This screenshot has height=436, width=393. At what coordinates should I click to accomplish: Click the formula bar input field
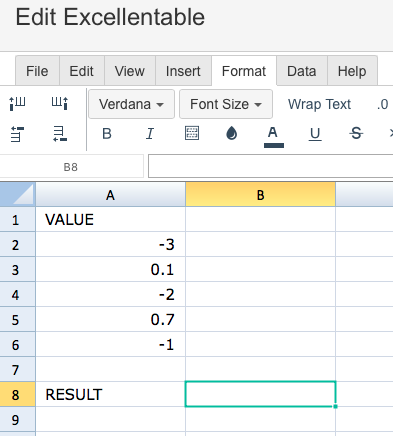coord(270,166)
